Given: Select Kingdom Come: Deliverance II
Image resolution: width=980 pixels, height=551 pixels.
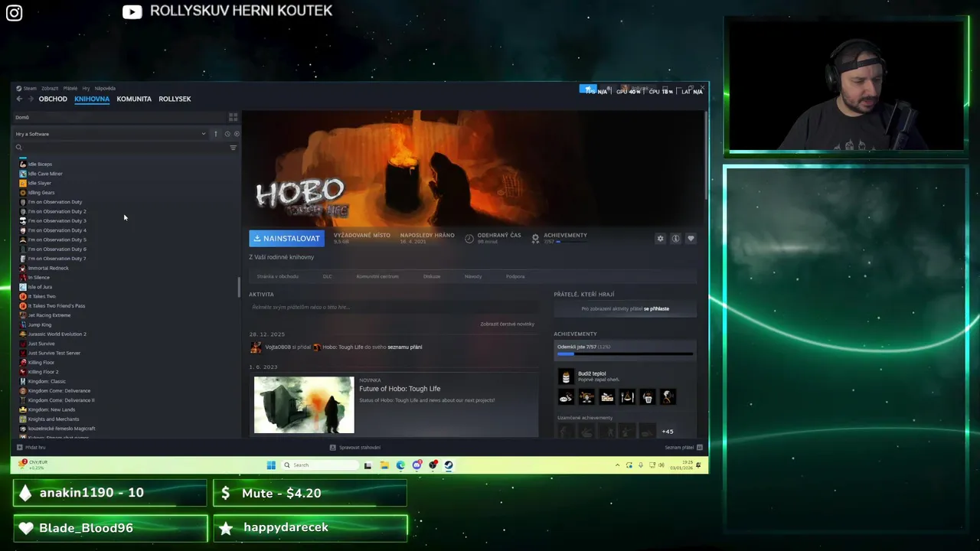Looking at the screenshot, I should [61, 400].
